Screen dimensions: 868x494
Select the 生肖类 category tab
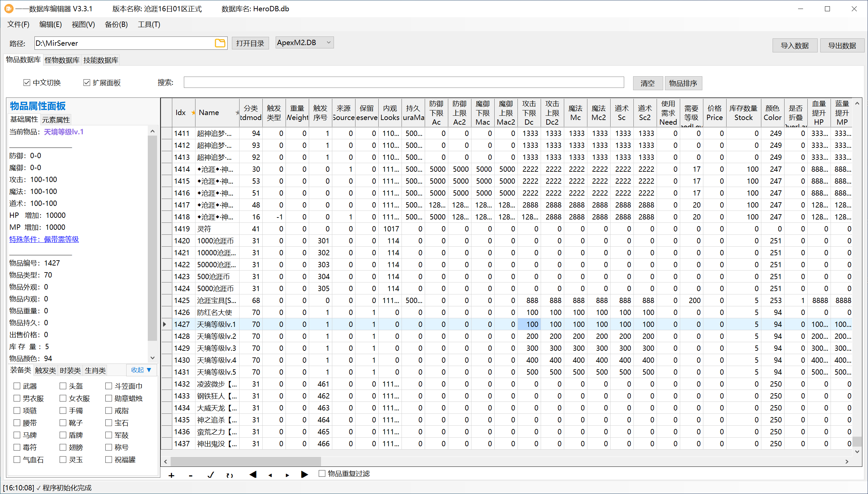pos(95,370)
